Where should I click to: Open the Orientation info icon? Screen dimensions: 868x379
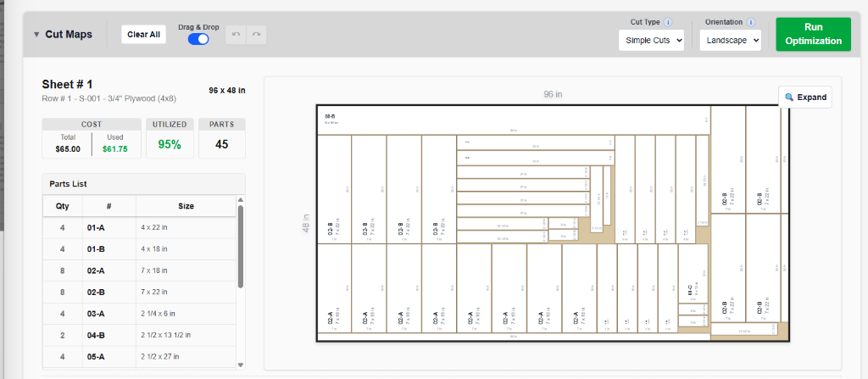coord(751,23)
